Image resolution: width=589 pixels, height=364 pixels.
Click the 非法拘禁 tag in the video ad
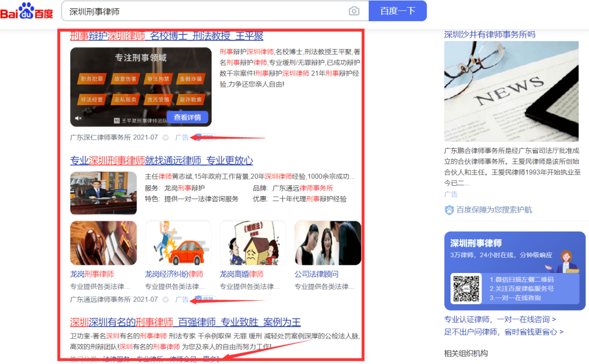(158, 79)
